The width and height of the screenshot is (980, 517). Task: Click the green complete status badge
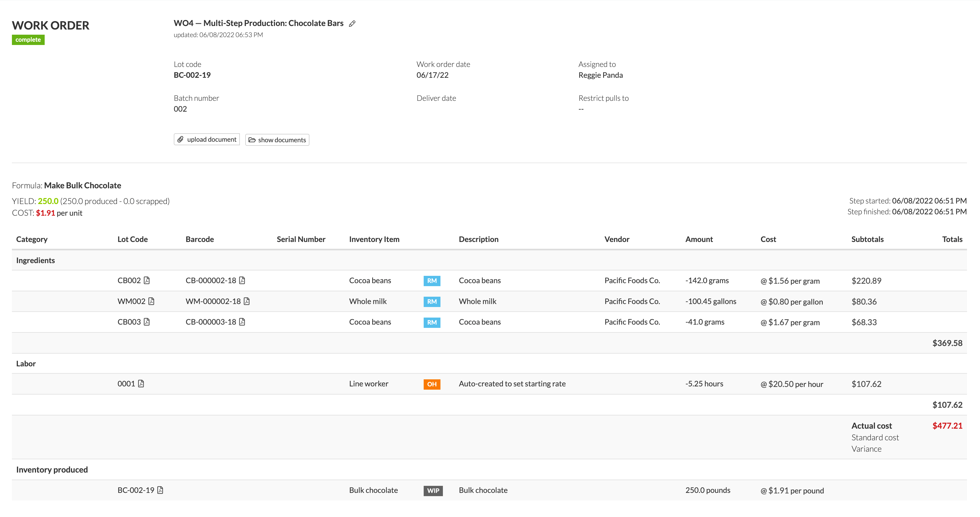click(x=28, y=40)
